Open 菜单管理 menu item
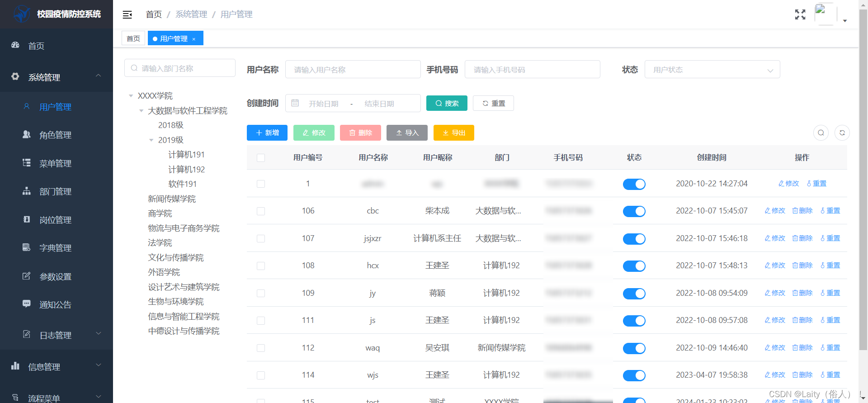The image size is (868, 403). click(56, 163)
